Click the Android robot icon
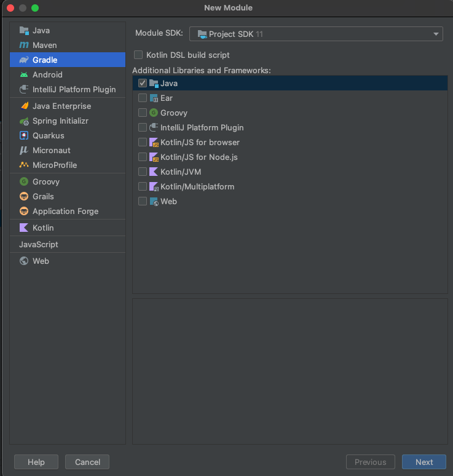 pos(24,74)
